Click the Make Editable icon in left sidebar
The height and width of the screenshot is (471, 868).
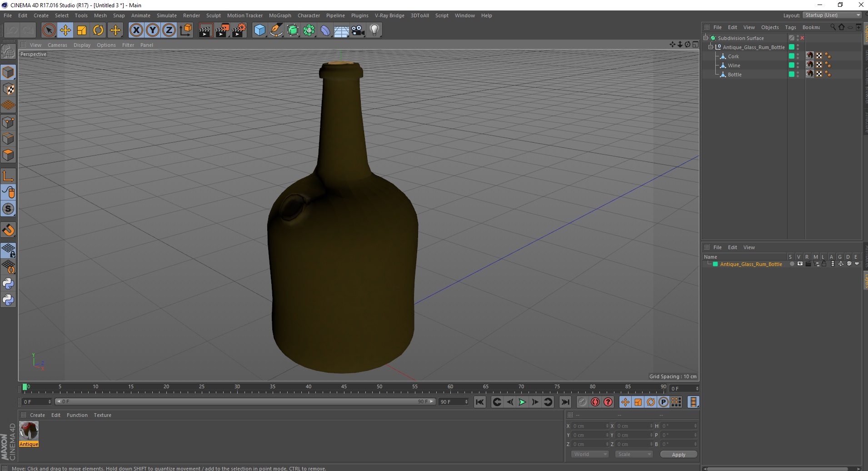[x=8, y=52]
